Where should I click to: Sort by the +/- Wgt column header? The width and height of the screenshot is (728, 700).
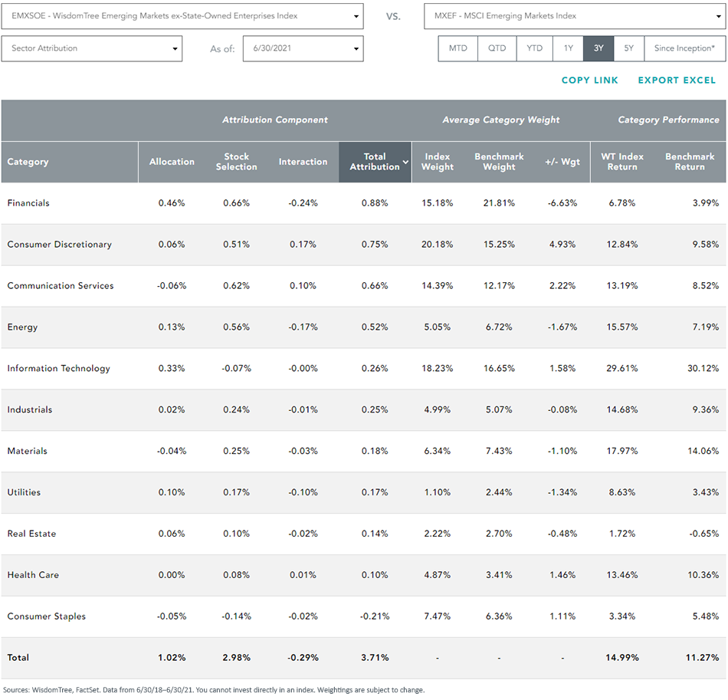click(x=562, y=162)
